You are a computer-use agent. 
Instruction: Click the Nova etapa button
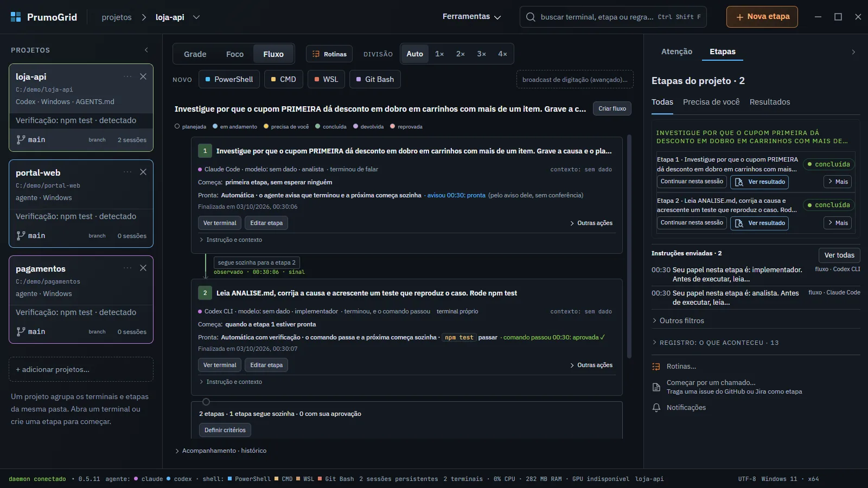point(762,17)
